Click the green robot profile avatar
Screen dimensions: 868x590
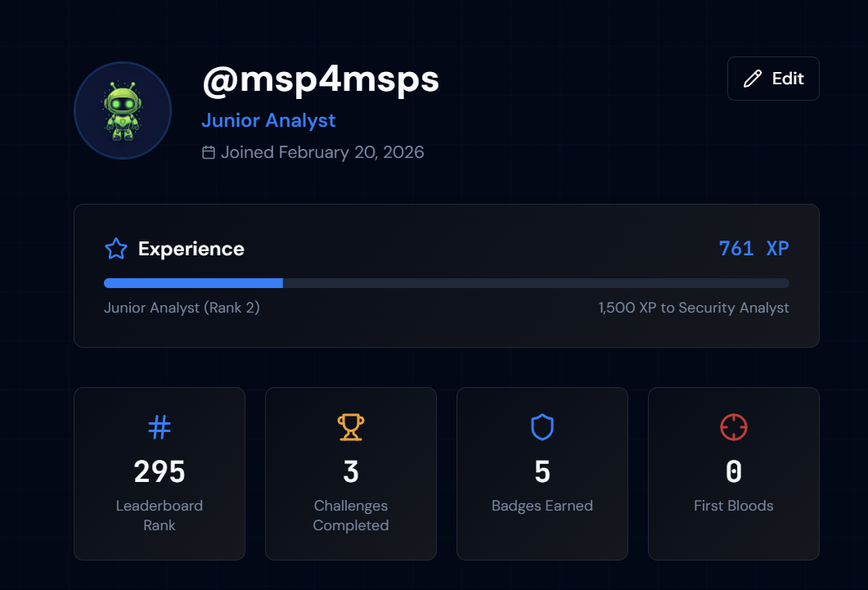coord(123,110)
